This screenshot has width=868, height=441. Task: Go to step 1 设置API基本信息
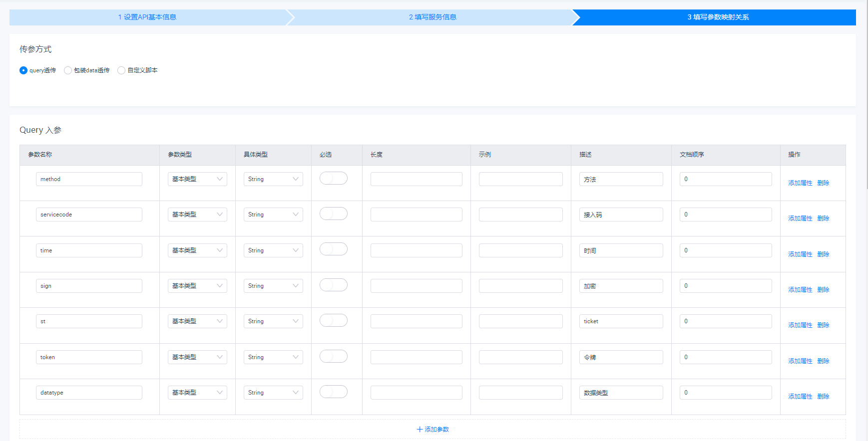147,17
